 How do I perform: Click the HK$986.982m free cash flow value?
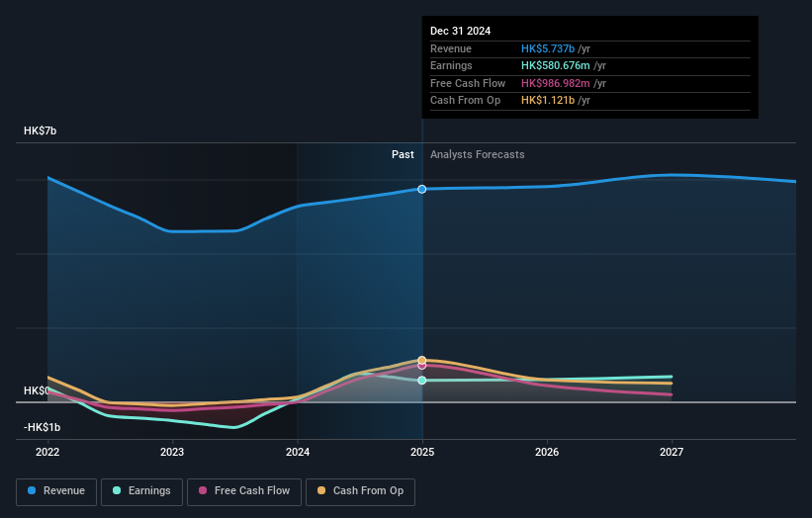click(x=556, y=83)
